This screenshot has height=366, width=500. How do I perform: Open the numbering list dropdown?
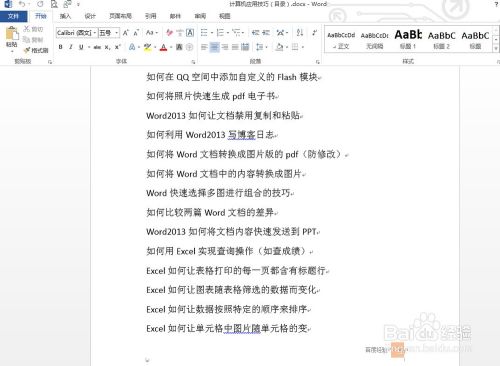point(228,33)
